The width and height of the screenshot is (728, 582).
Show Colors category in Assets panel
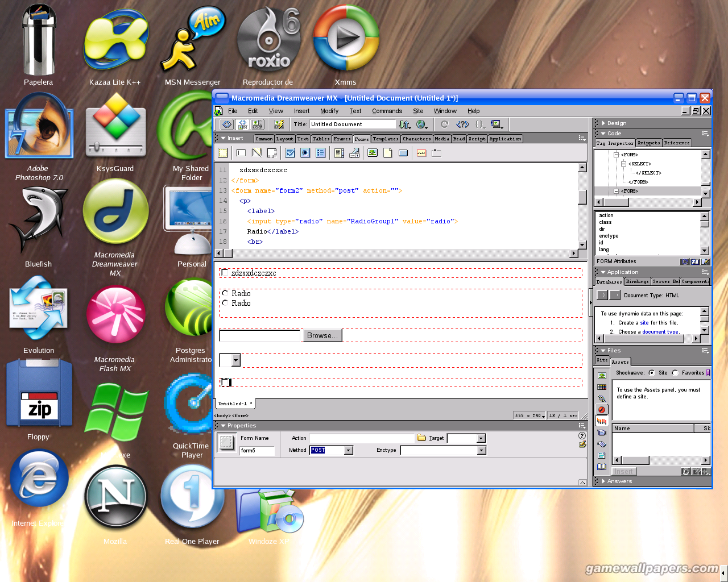[602, 386]
